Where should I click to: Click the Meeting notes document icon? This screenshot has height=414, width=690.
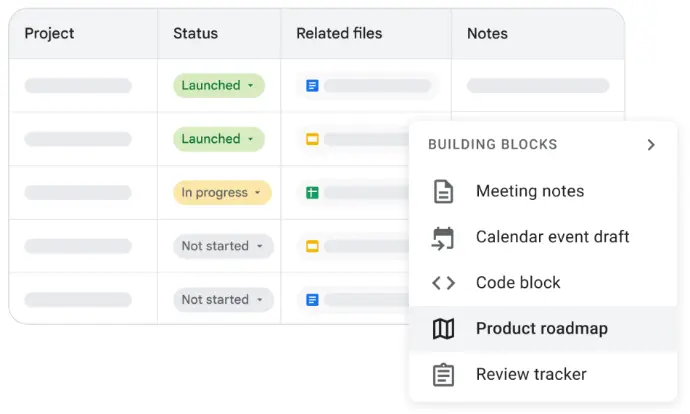pyautogui.click(x=443, y=191)
